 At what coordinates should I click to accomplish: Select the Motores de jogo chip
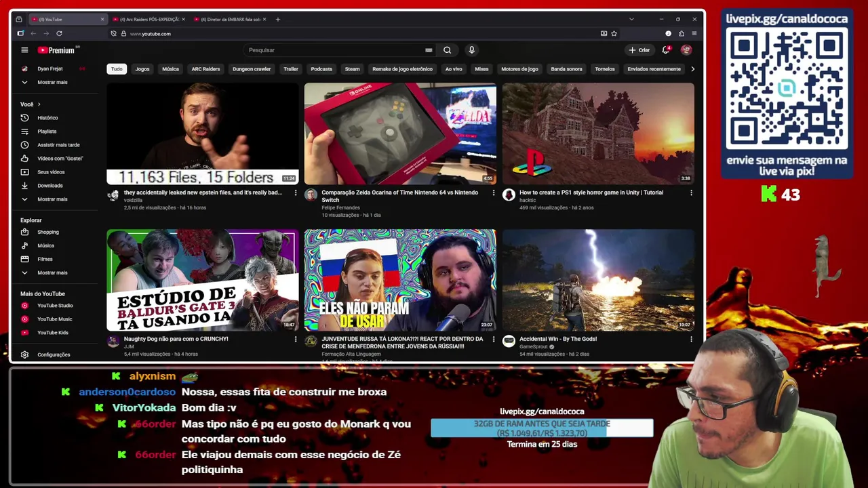519,69
